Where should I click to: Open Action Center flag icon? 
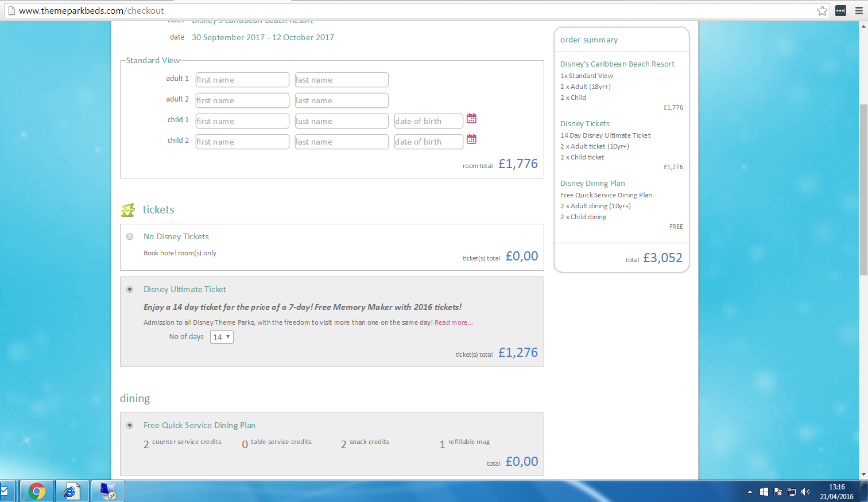click(778, 492)
